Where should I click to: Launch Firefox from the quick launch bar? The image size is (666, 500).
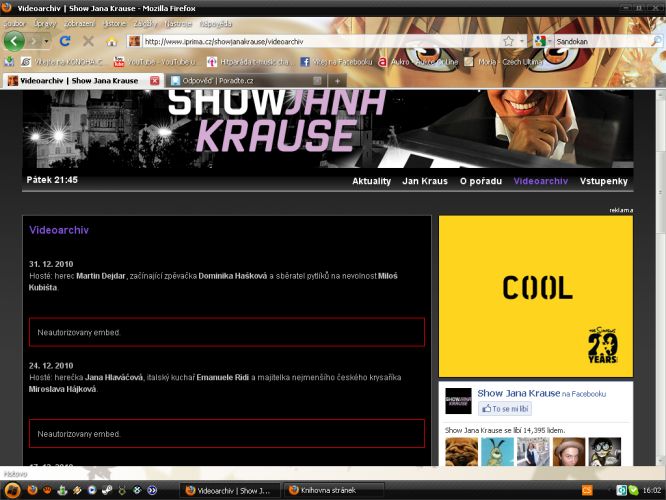pyautogui.click(x=32, y=490)
